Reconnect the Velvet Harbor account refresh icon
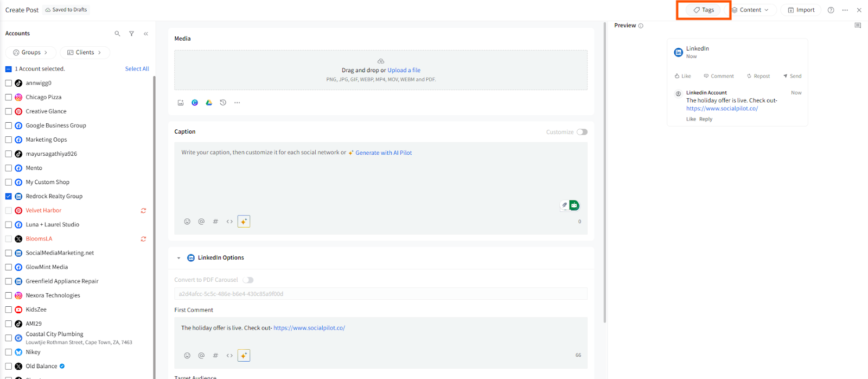Screen dimensions: 868x379 click(x=143, y=211)
